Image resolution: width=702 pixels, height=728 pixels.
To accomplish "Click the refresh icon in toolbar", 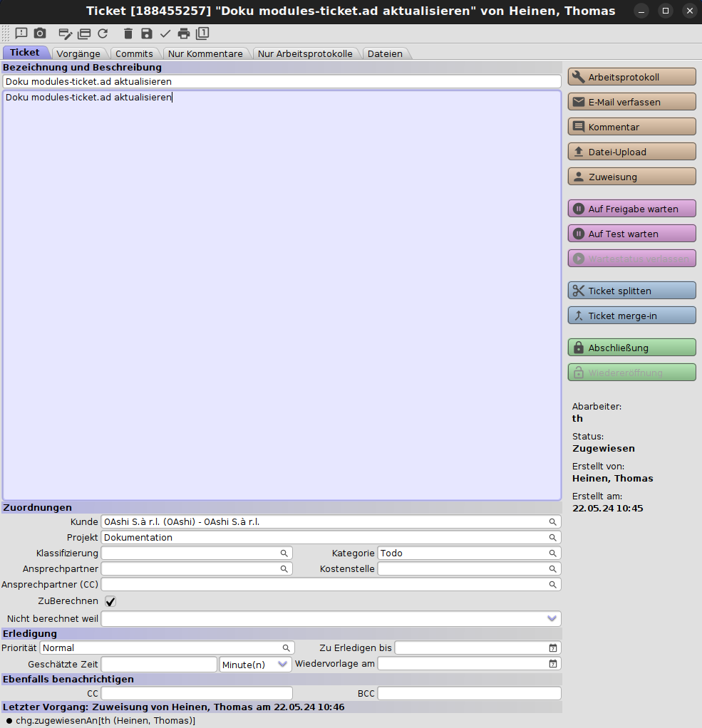I will 103,33.
